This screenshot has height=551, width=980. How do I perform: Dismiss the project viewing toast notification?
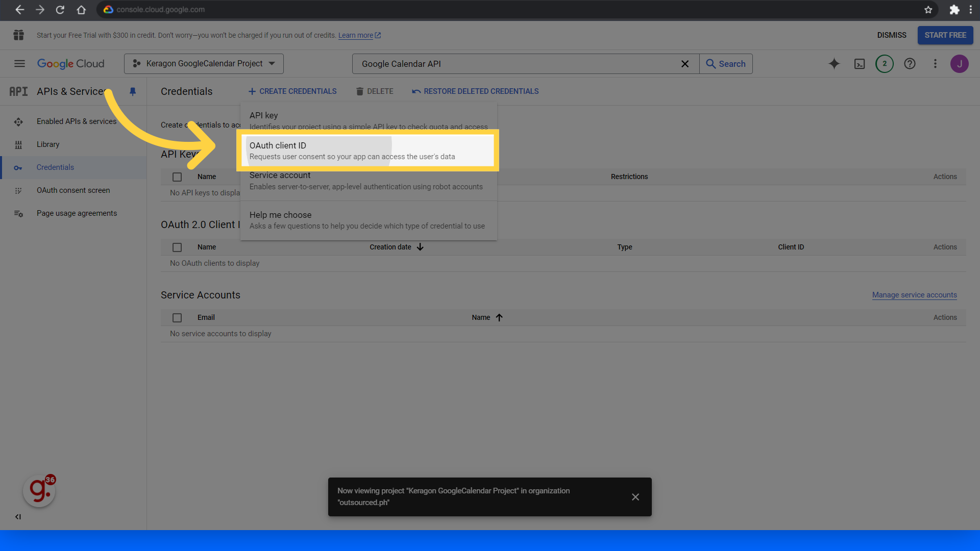(x=635, y=496)
